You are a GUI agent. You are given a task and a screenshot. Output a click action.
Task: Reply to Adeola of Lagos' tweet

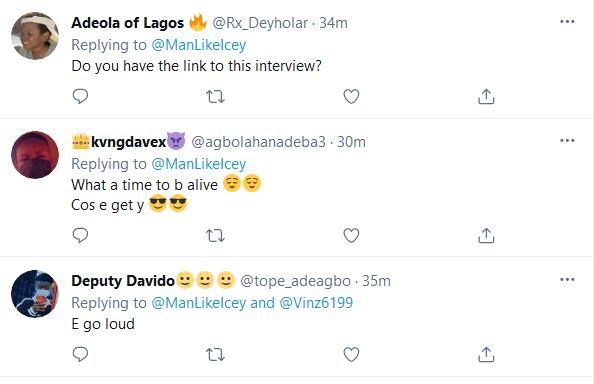click(x=80, y=97)
